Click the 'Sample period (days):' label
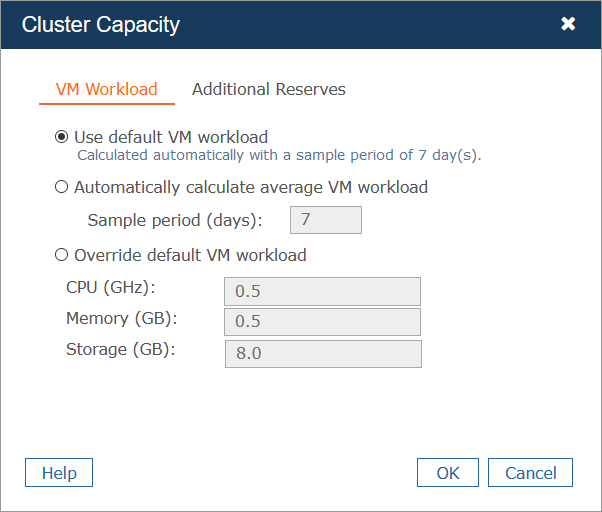Screen dimensions: 602x512 175,220
